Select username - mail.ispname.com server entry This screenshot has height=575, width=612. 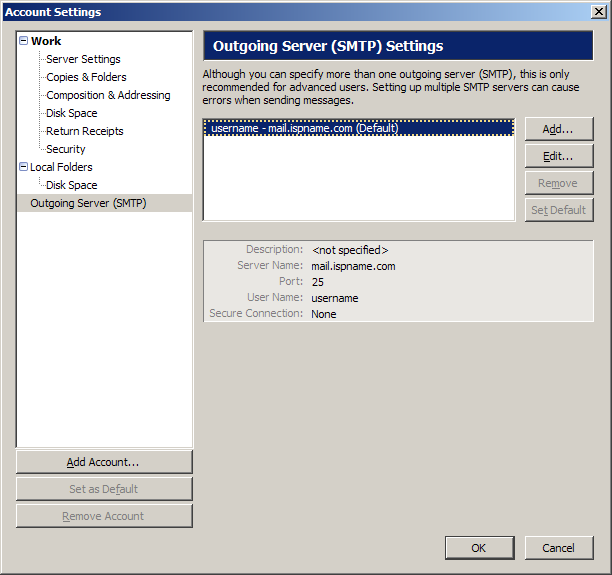point(305,128)
